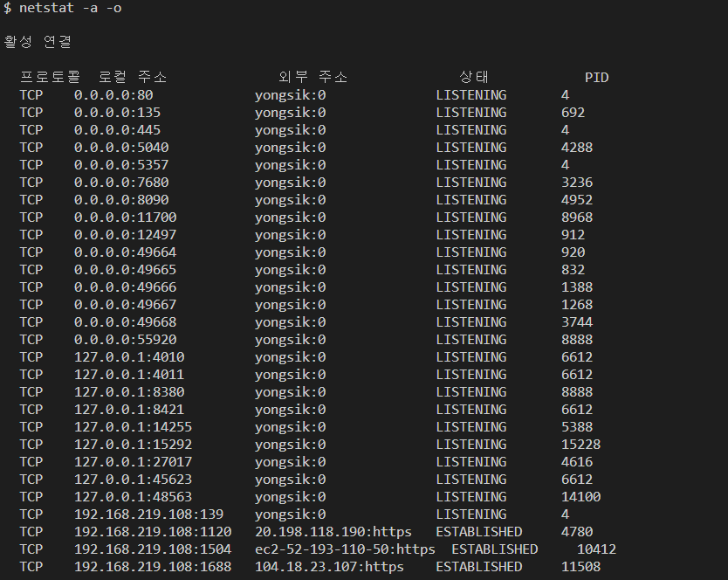Click local address 192.168.219.108:1688

pos(153,567)
